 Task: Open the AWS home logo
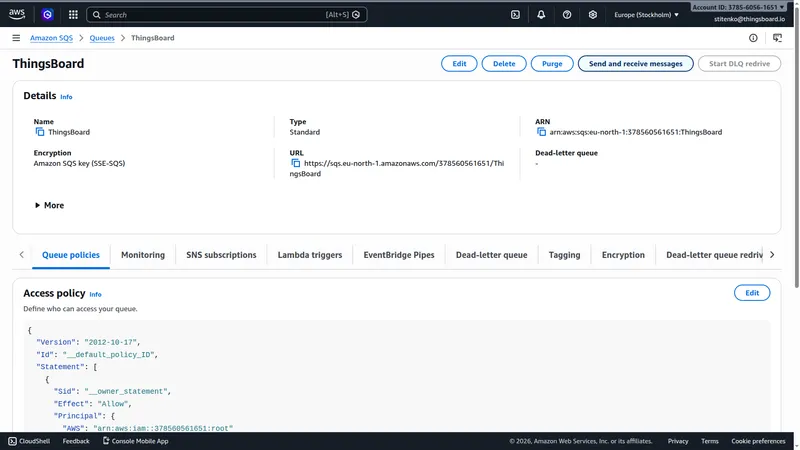17,14
